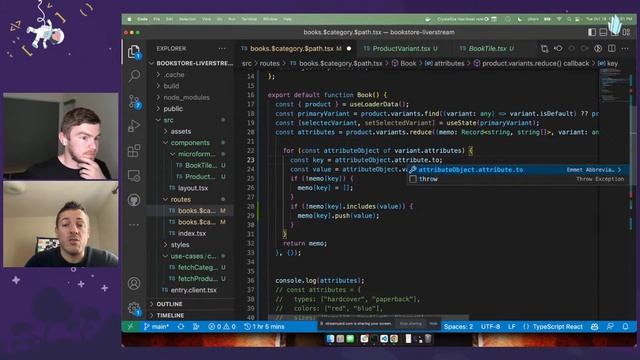
Task: Open the Extensions view
Action: click(134, 151)
